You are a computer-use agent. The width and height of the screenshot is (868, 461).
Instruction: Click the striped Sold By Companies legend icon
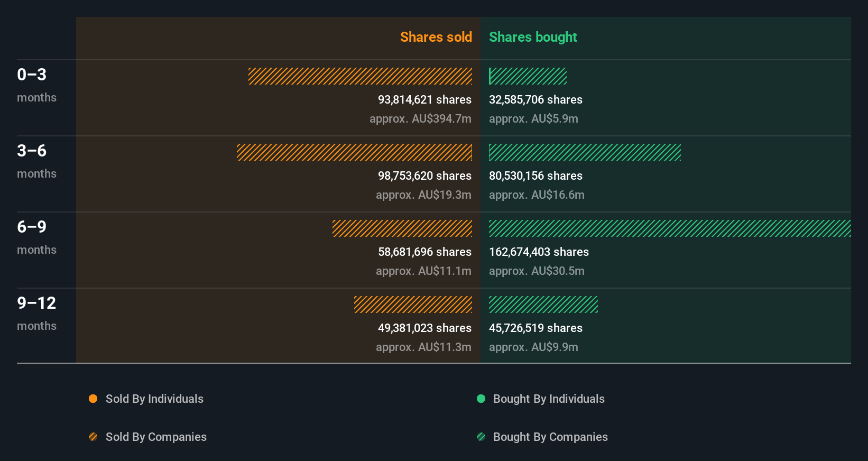coord(93,437)
